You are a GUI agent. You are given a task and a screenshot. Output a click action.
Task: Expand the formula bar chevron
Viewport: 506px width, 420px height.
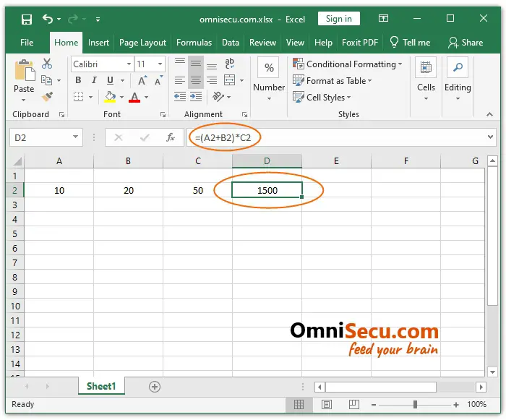pos(490,137)
